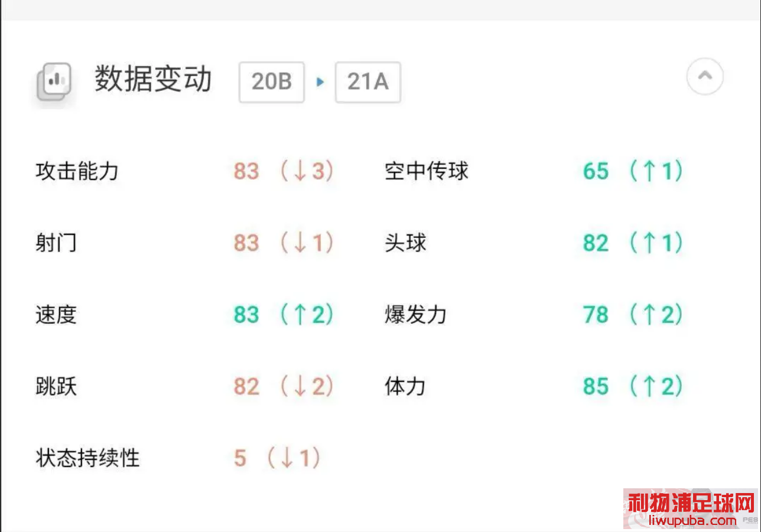The height and width of the screenshot is (532, 761).
Task: Click the blue arrow between versions
Action: [x=320, y=82]
